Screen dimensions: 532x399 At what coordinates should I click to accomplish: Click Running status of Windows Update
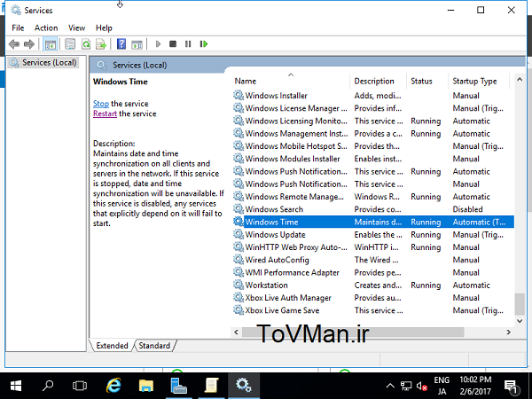tap(426, 234)
